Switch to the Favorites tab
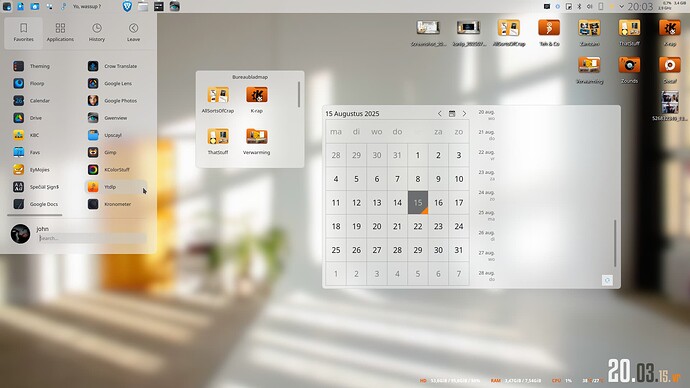The height and width of the screenshot is (388, 690). coord(24,33)
